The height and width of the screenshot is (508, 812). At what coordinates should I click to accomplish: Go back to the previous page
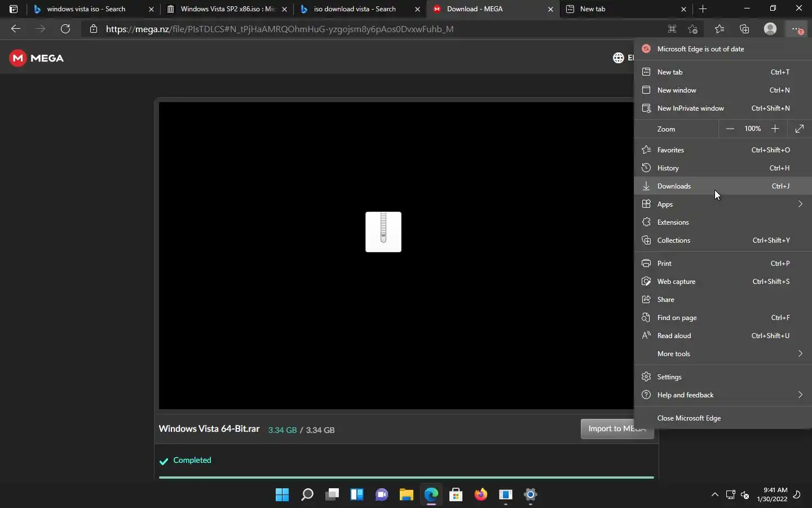tap(16, 29)
